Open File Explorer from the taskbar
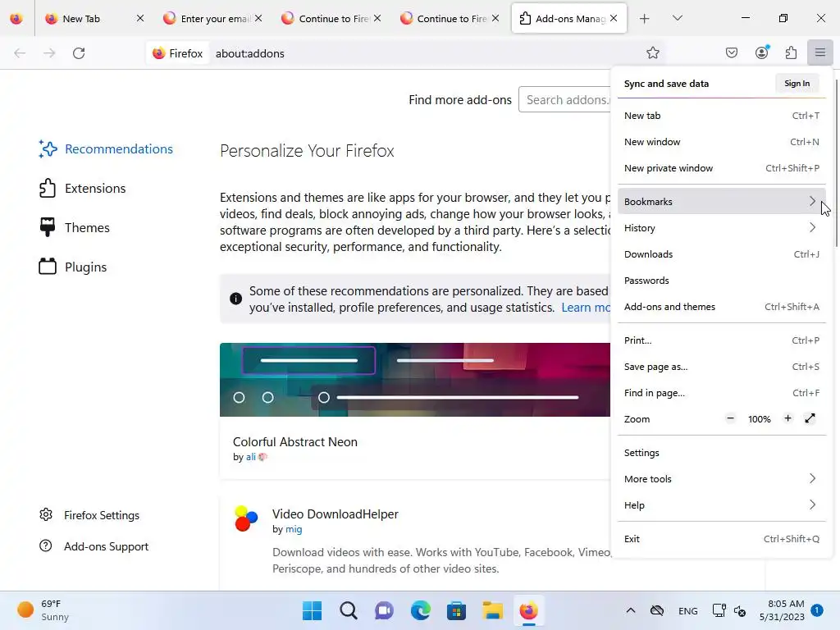840x630 pixels. coord(492,610)
